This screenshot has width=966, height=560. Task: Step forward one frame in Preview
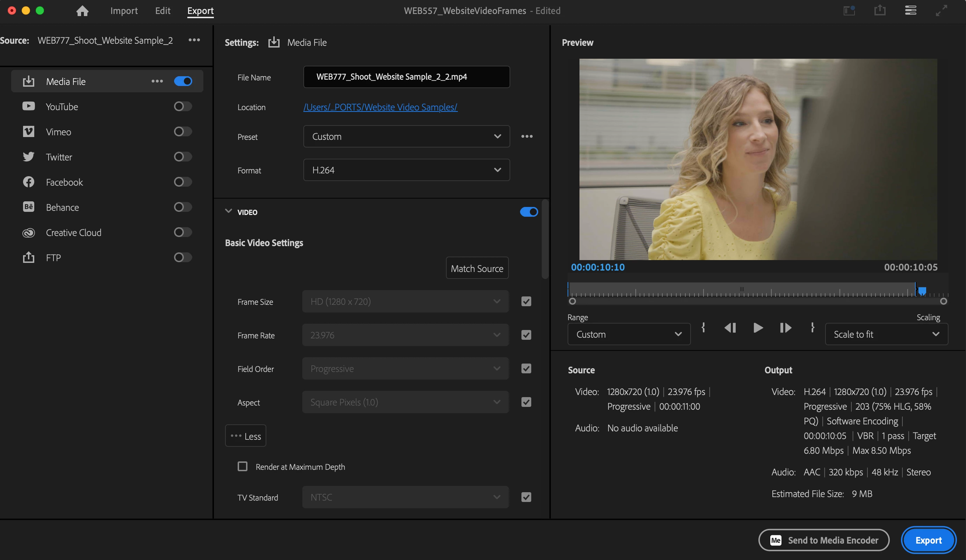(x=785, y=328)
